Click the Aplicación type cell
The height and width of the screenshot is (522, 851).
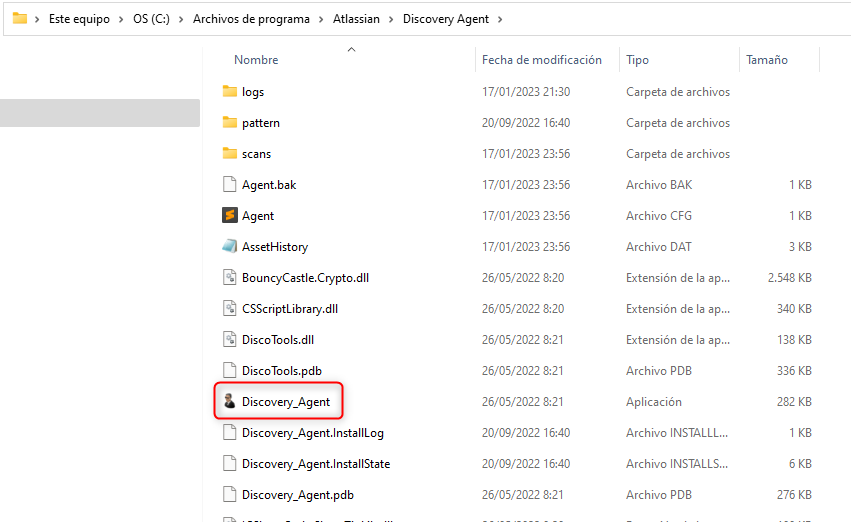pyautogui.click(x=653, y=402)
